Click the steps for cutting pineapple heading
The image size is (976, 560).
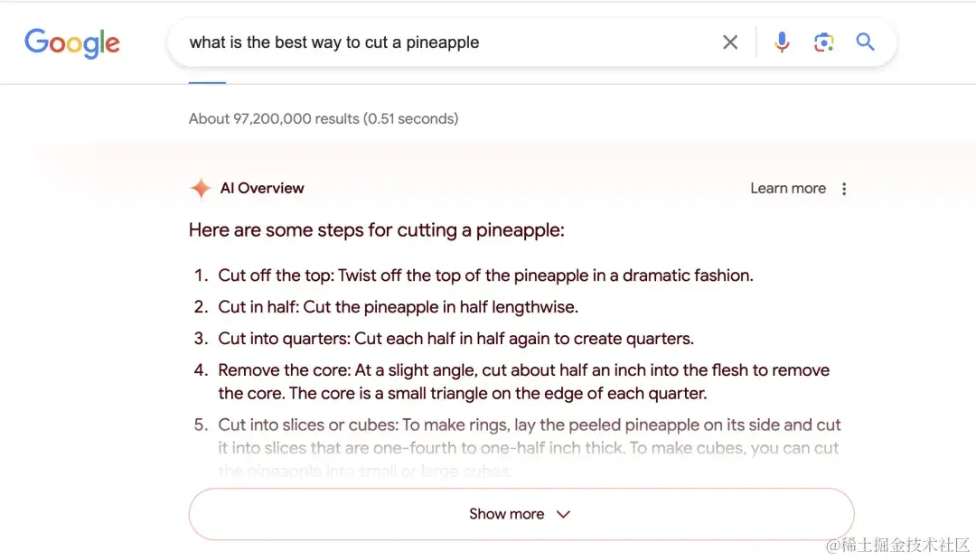(x=376, y=230)
